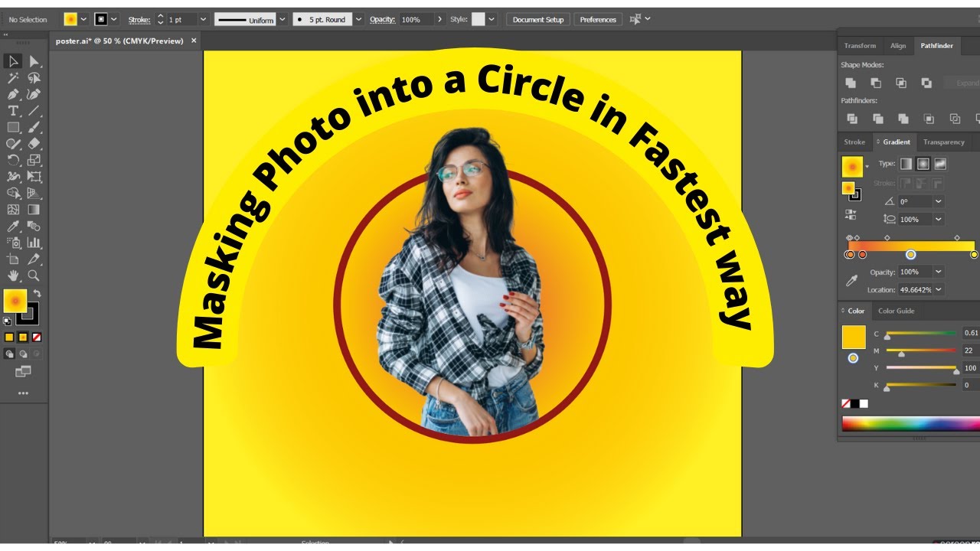The image size is (980, 551).
Task: Apply Crop pathfinder
Action: (x=929, y=119)
